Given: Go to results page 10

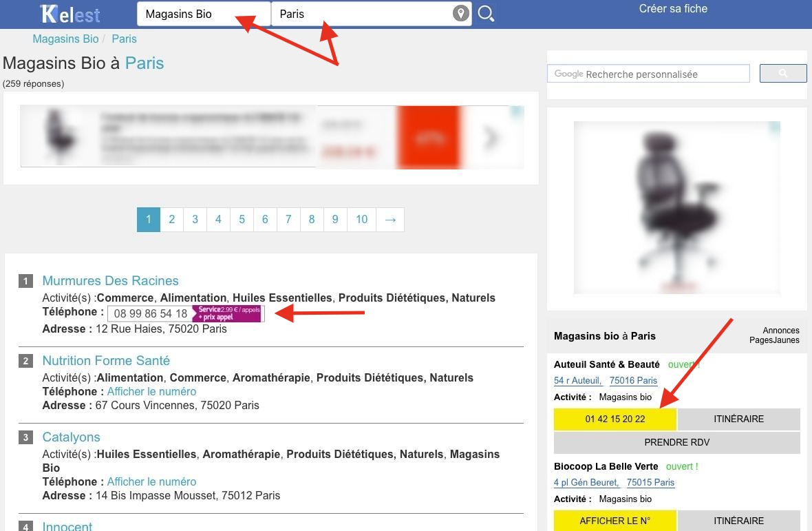Looking at the screenshot, I should pyautogui.click(x=361, y=220).
